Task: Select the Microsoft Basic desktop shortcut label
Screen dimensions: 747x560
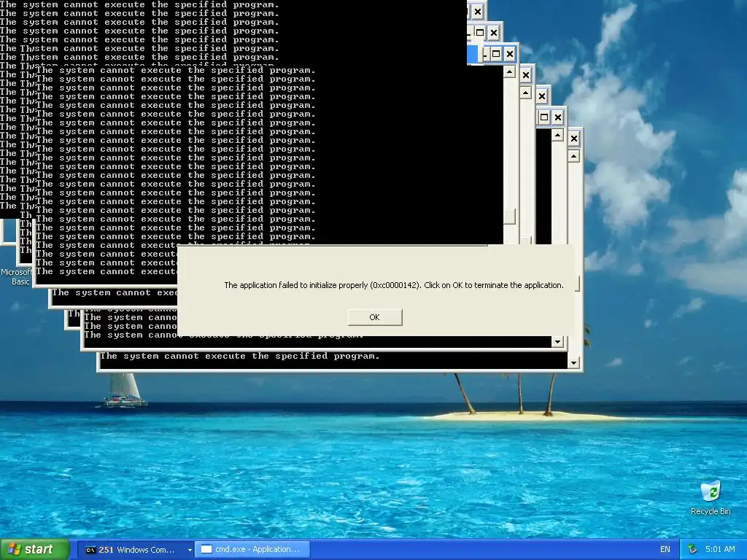Action: tap(18, 276)
